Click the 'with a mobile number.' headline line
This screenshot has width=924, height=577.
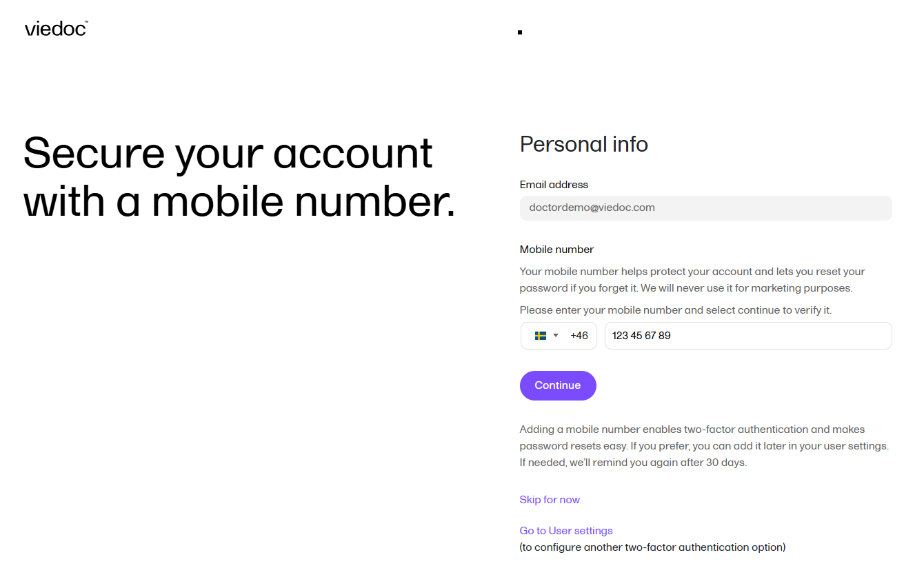pyautogui.click(x=239, y=202)
